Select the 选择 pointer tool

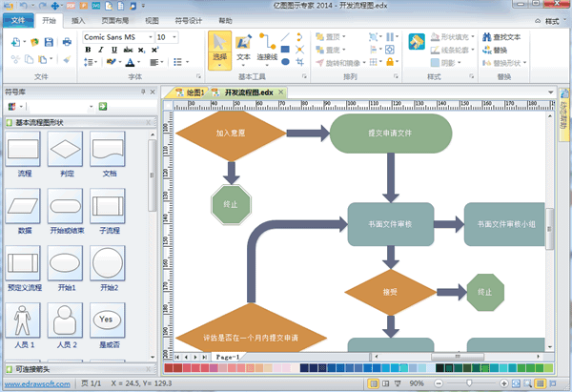coord(219,50)
